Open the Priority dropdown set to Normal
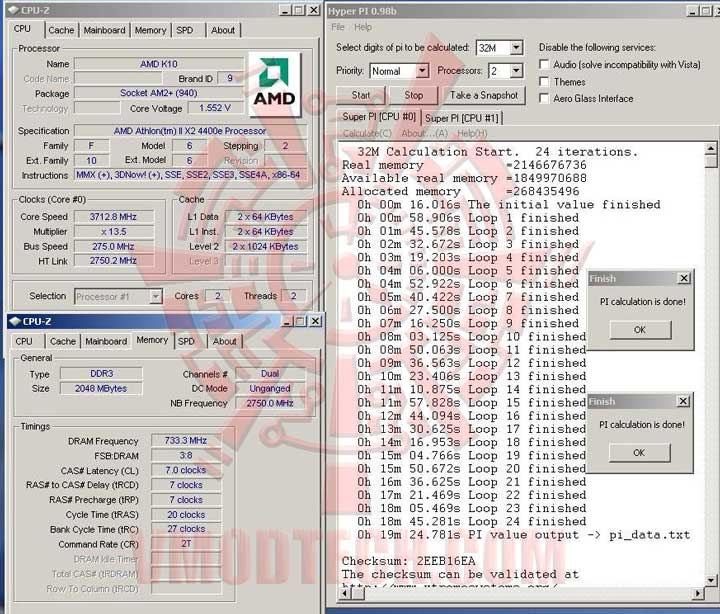Screen dimensions: 720x614 pyautogui.click(x=422, y=71)
